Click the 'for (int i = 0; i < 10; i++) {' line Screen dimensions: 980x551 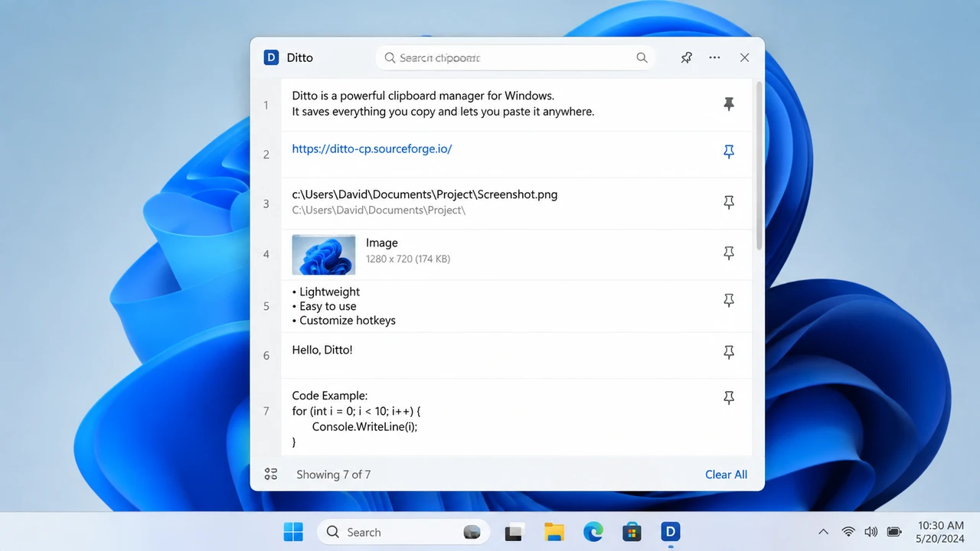pos(357,411)
